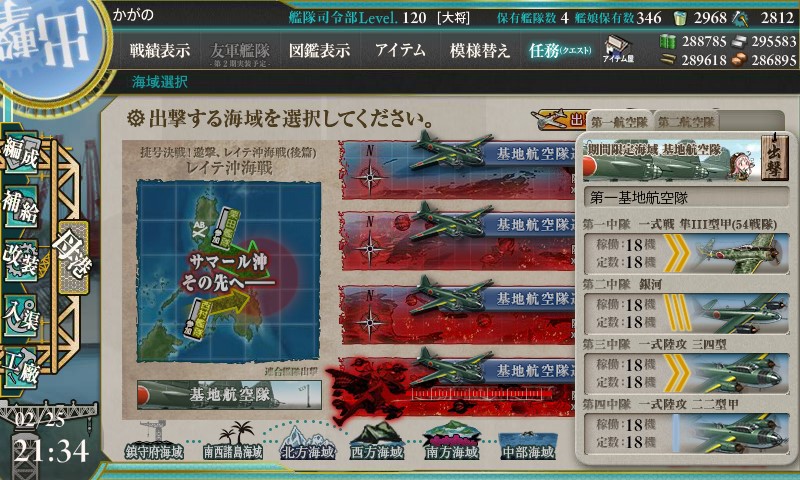
Task: Open the アイテム屋 item shop icon
Action: pos(617,49)
